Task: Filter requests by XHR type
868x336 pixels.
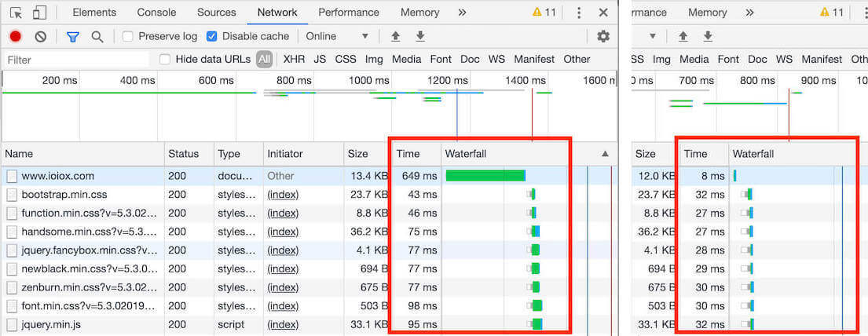Action: 294,59
